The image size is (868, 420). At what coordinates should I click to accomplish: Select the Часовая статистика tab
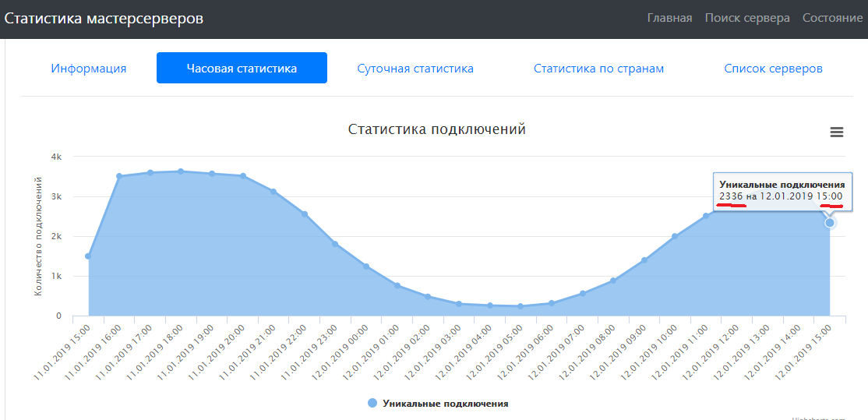[242, 69]
